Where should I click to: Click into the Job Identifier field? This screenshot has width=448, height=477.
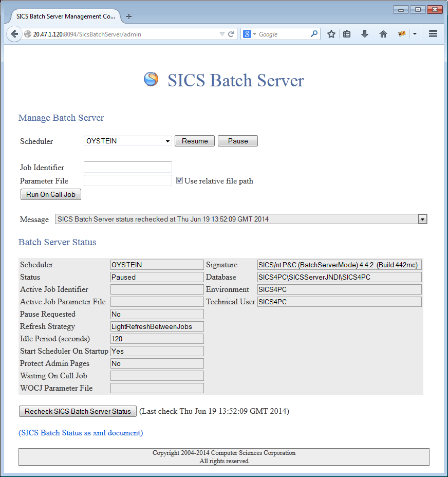click(128, 167)
